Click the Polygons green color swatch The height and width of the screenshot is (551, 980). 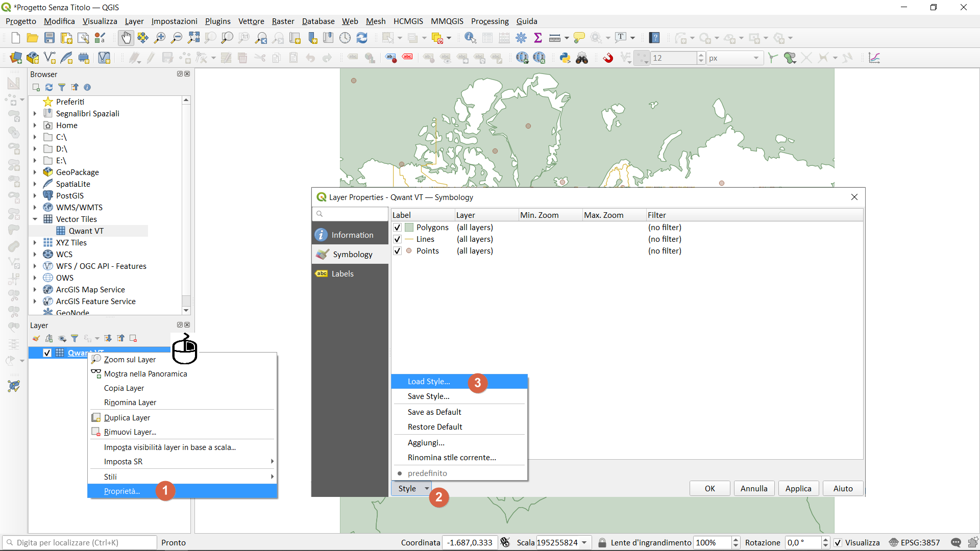coord(409,228)
